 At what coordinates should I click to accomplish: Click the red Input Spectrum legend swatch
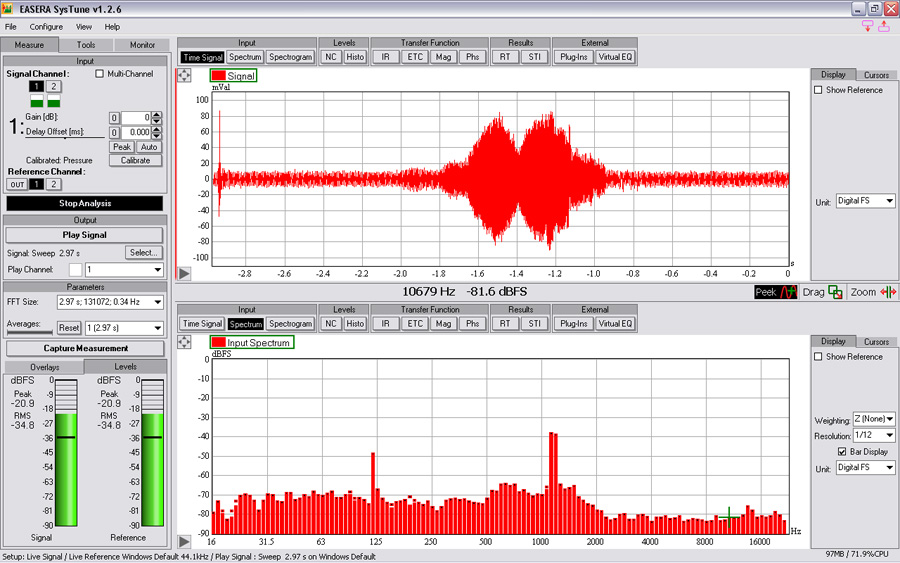pyautogui.click(x=218, y=343)
